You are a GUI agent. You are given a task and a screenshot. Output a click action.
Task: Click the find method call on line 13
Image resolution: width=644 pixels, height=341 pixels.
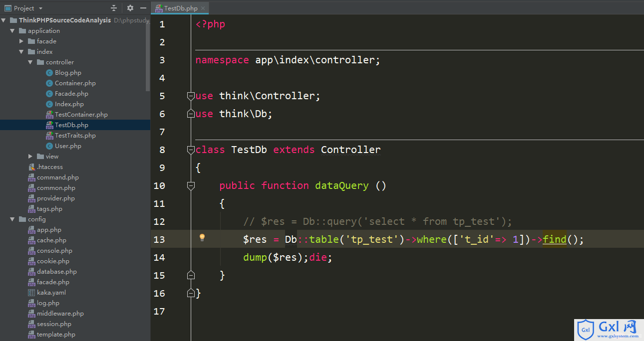[x=555, y=239]
